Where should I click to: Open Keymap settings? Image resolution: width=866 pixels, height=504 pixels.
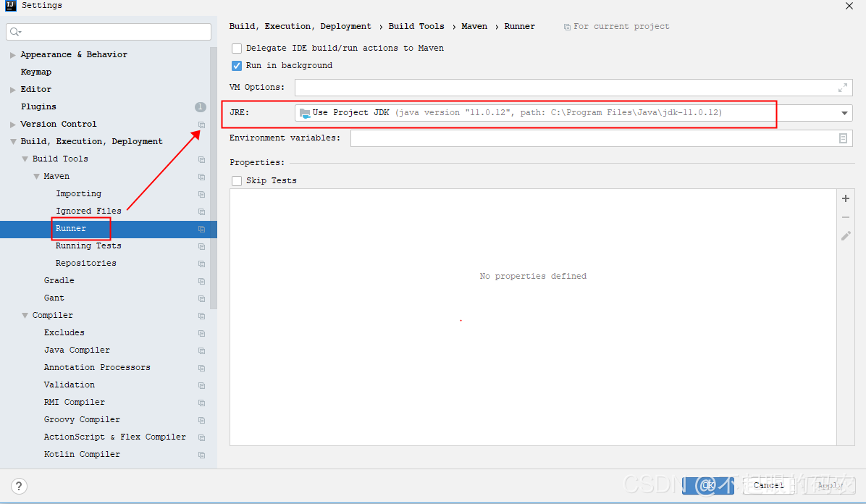[36, 72]
